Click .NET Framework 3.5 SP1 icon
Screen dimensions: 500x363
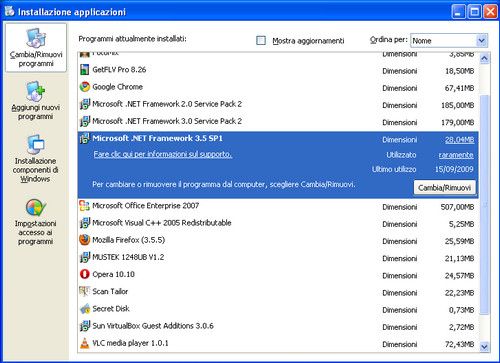coord(85,138)
